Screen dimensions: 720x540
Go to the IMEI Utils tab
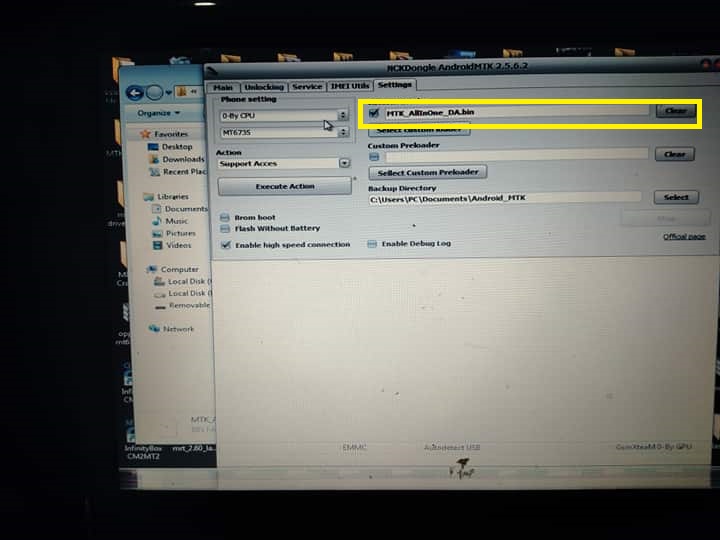coord(350,86)
